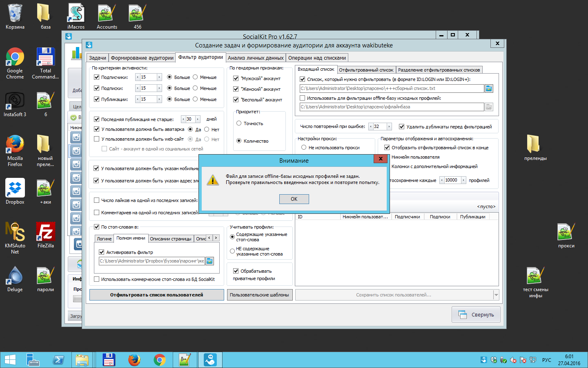
Task: Show previous stop-words tabs via left arrow
Action: tap(209, 238)
